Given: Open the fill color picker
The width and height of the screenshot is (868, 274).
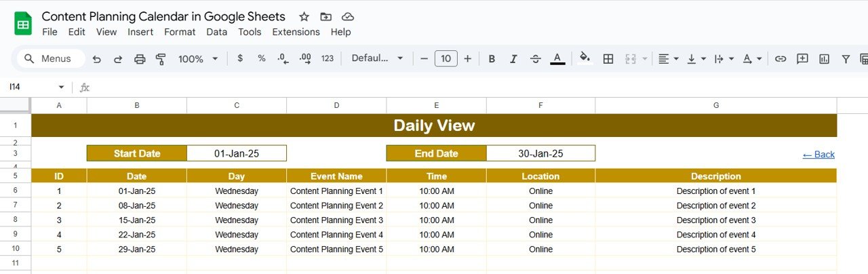Looking at the screenshot, I should (585, 59).
